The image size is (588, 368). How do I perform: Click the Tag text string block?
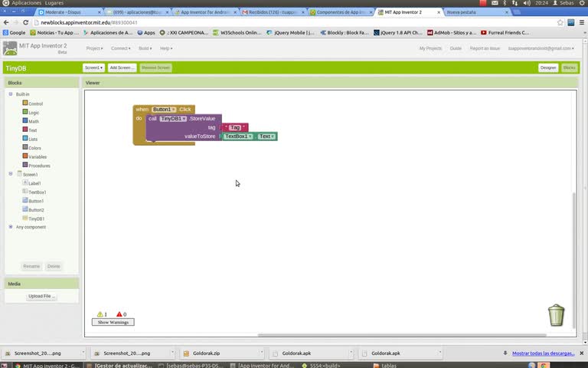[235, 127]
